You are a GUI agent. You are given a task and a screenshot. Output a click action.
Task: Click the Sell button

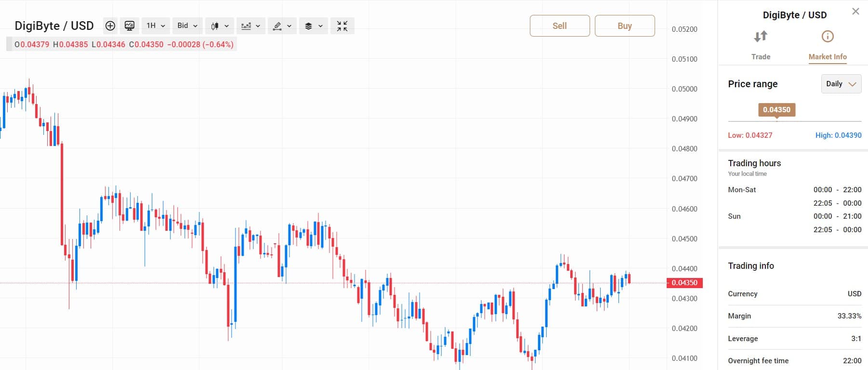click(x=560, y=26)
